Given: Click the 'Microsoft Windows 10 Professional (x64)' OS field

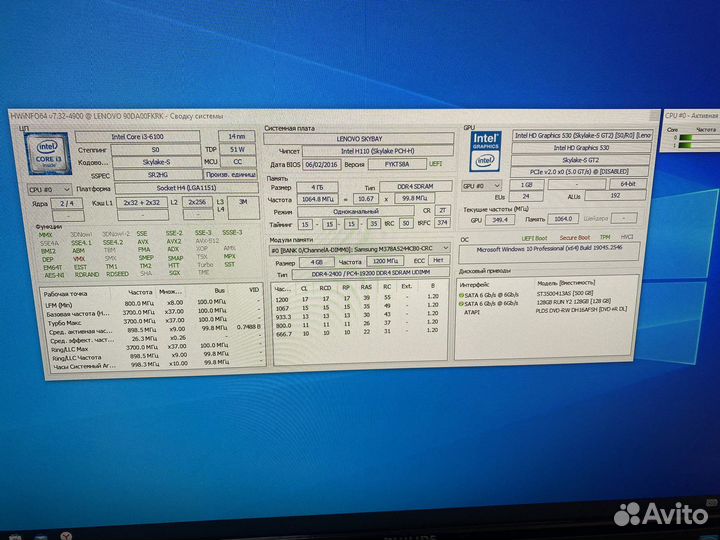Looking at the screenshot, I should 549,252.
